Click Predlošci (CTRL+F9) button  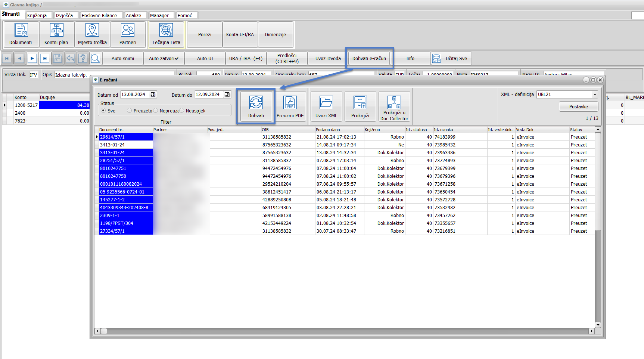[x=287, y=58]
